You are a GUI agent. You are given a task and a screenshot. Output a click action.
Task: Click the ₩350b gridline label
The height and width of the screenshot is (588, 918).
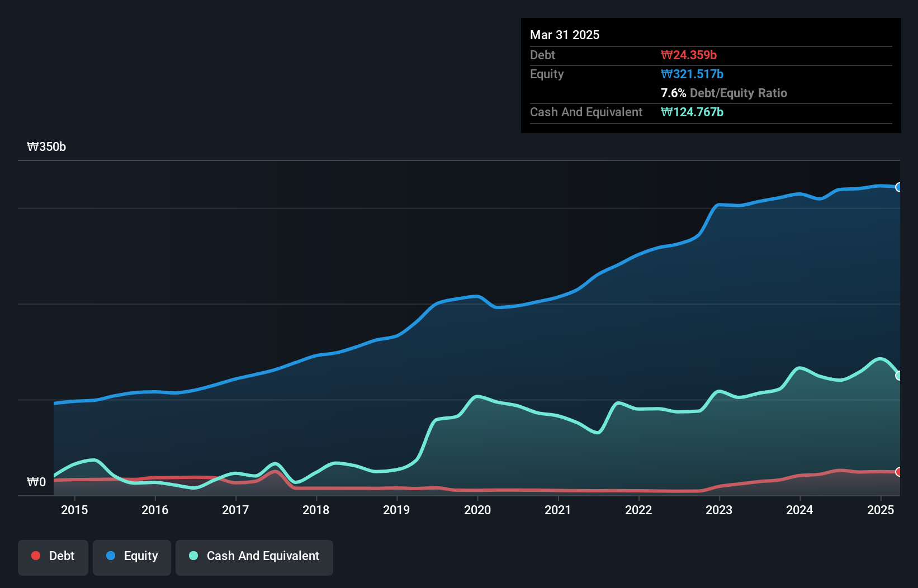(x=46, y=147)
